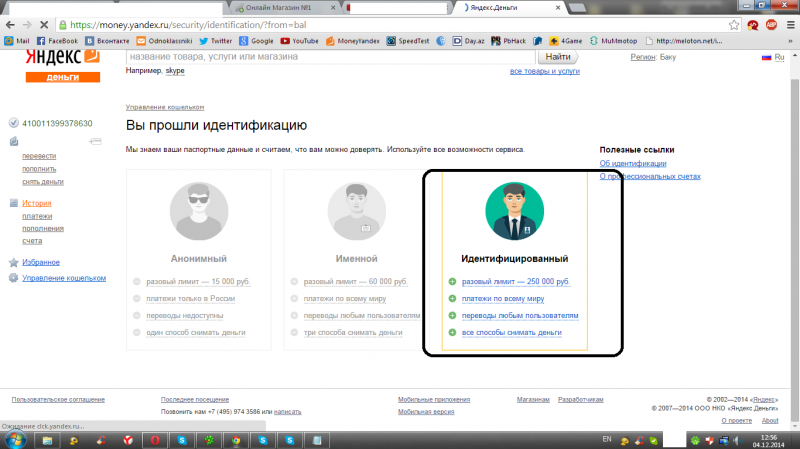Click the снять деньги sidebar link
This screenshot has height=449, width=800.
[42, 182]
